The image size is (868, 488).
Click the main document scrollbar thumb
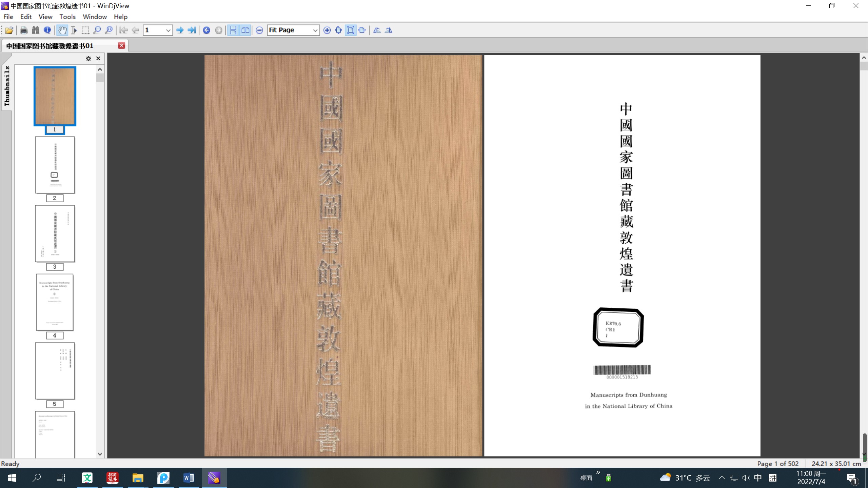[864, 66]
